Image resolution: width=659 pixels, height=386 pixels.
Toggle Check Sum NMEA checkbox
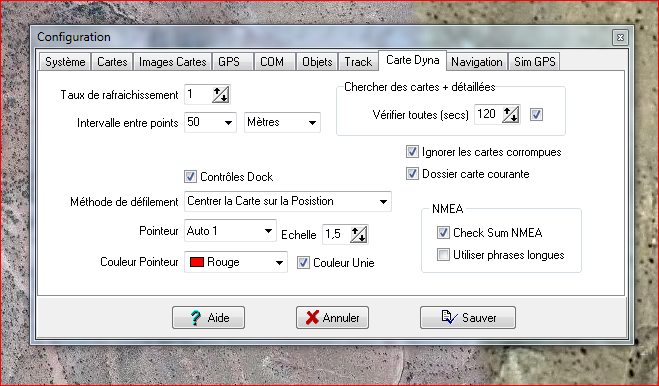coord(443,233)
